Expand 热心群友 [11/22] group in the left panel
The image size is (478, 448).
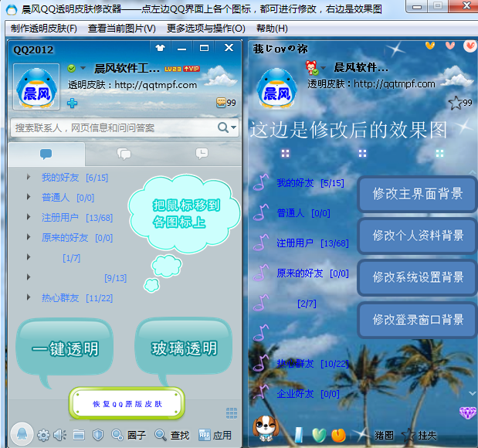coord(29,297)
